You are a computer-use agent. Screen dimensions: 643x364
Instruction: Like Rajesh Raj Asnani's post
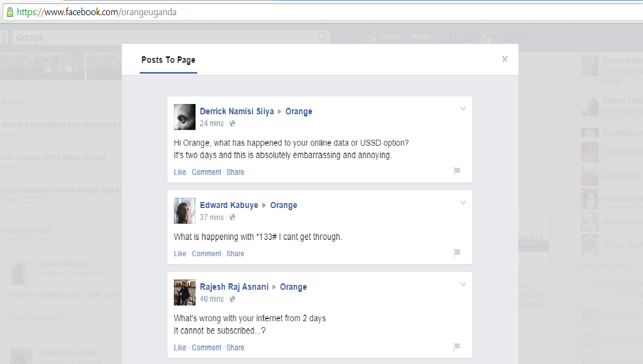[180, 348]
